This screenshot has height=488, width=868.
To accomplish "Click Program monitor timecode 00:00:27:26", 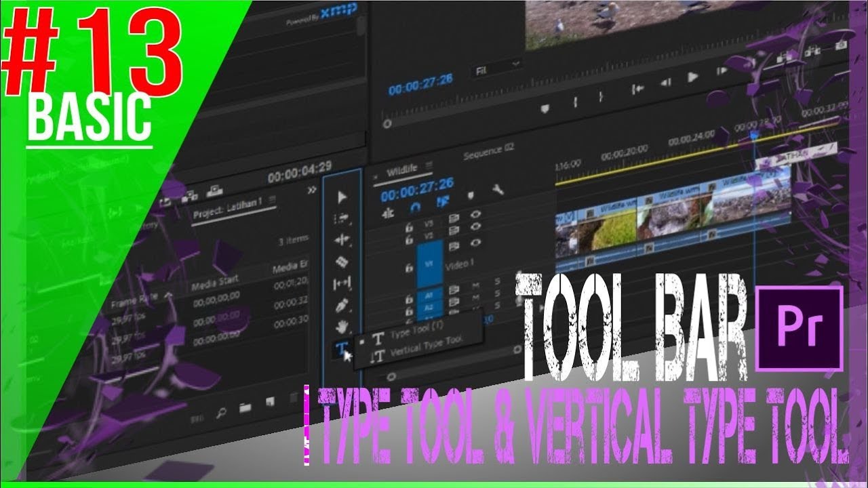I will click(x=420, y=86).
